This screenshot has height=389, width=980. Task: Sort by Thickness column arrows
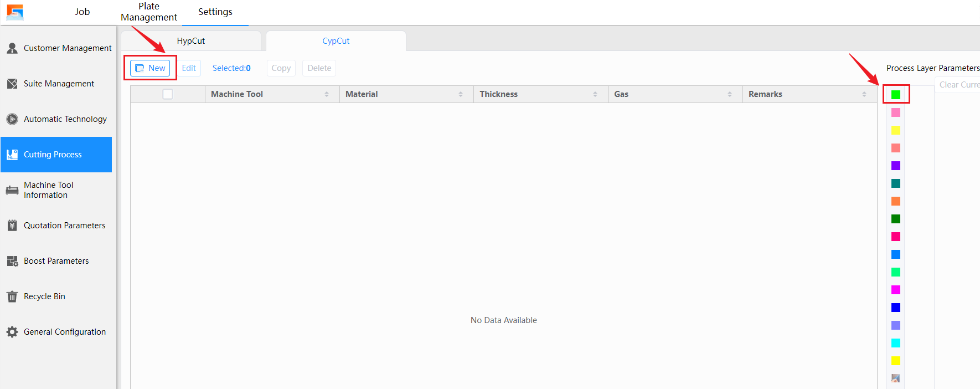595,94
